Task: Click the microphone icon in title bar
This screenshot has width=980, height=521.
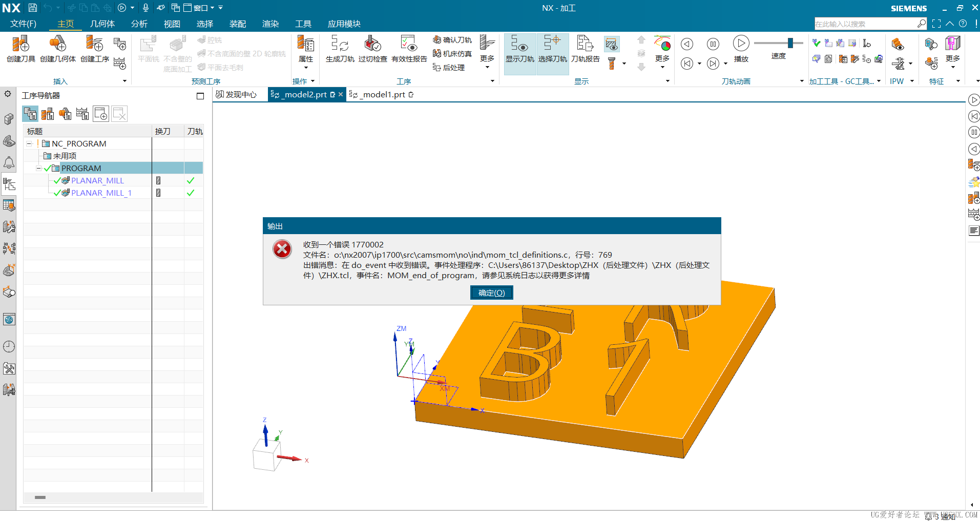Action: pos(146,8)
